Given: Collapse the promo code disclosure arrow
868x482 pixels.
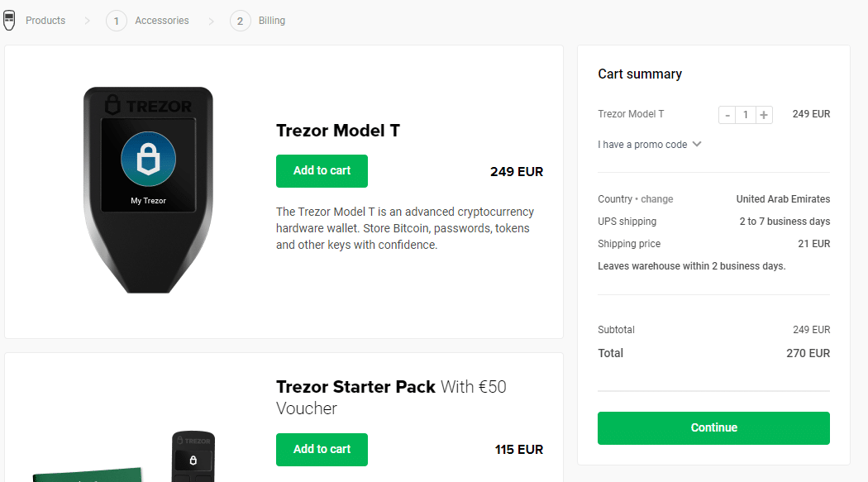Looking at the screenshot, I should tap(699, 144).
